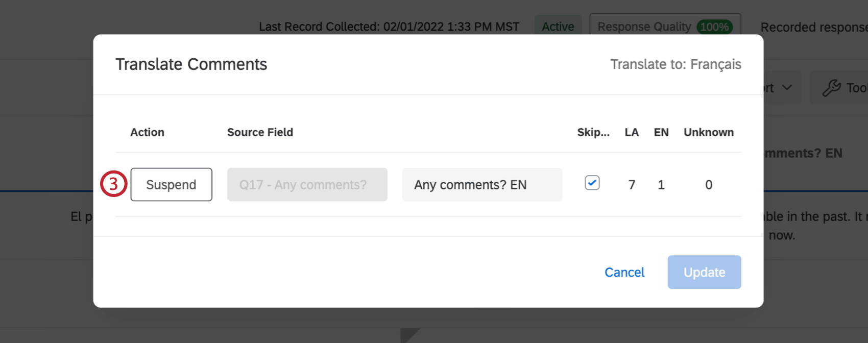Screen dimensions: 868x343
Task: Click the Source Field column header
Action: (260, 132)
